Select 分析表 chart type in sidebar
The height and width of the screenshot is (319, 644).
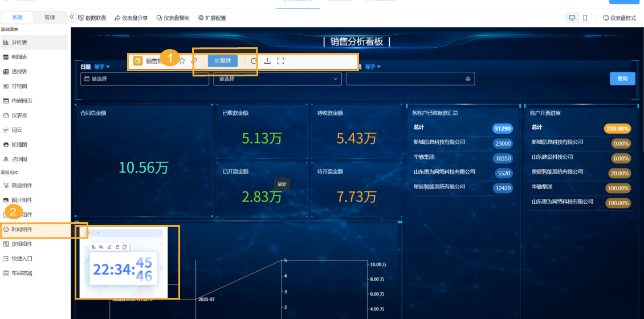pos(19,42)
